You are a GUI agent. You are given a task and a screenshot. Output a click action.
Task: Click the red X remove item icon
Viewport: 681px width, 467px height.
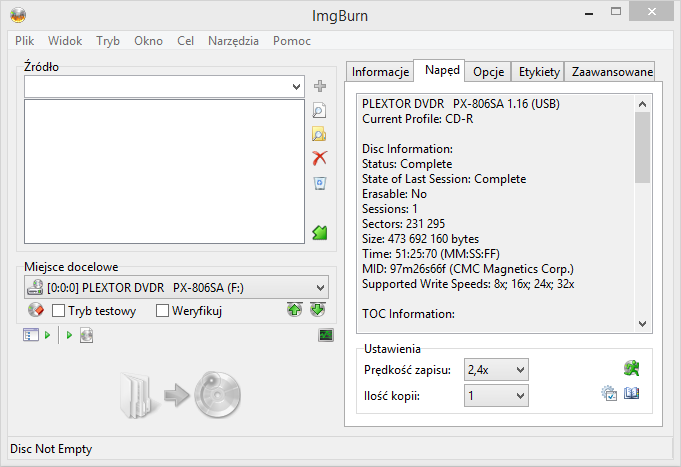coord(320,158)
